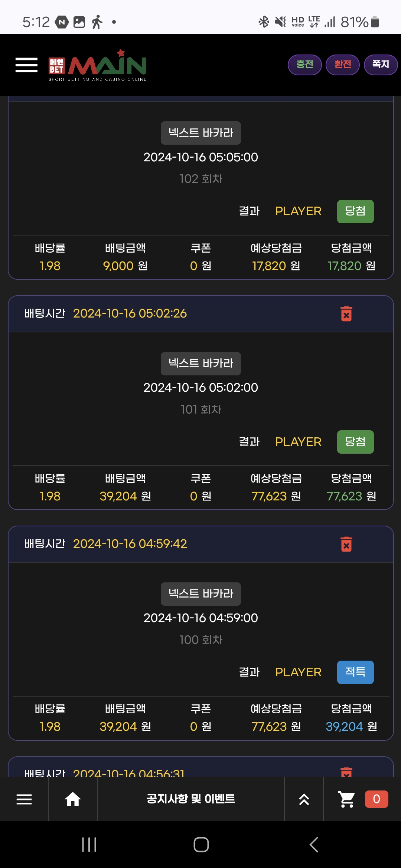Tap 넥스트 바카라 label for round 101
The height and width of the screenshot is (868, 401).
click(200, 363)
